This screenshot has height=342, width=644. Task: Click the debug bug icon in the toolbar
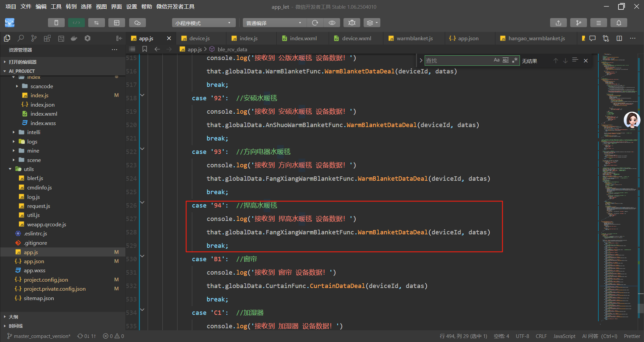coord(352,23)
